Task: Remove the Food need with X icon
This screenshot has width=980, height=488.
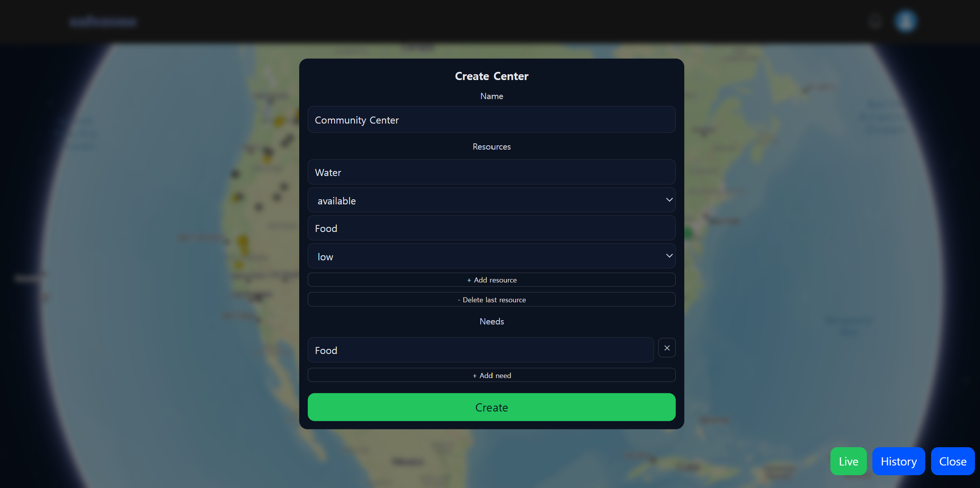Action: (x=667, y=348)
